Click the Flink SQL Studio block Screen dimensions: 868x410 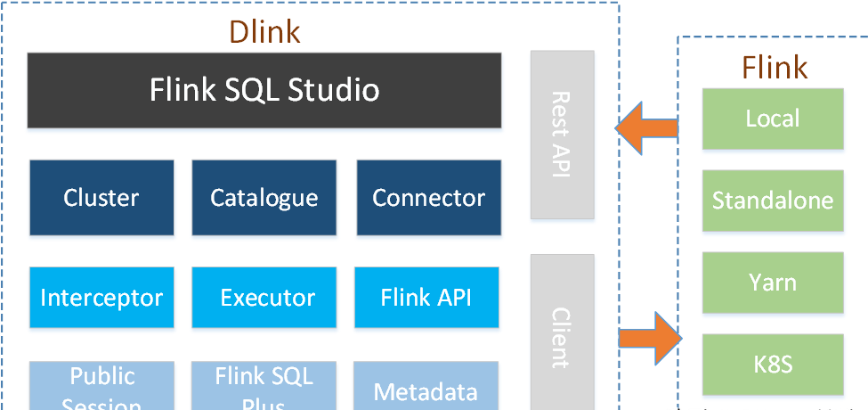[x=264, y=90]
